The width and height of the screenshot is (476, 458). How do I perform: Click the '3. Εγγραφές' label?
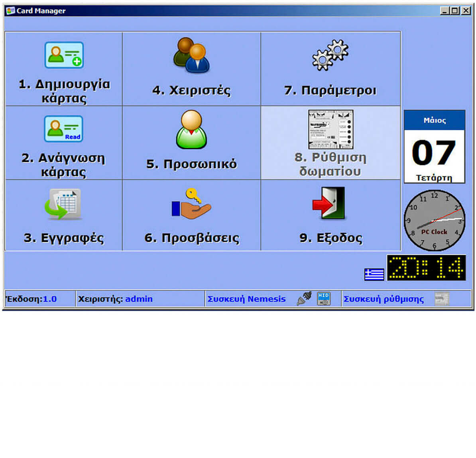point(64,238)
